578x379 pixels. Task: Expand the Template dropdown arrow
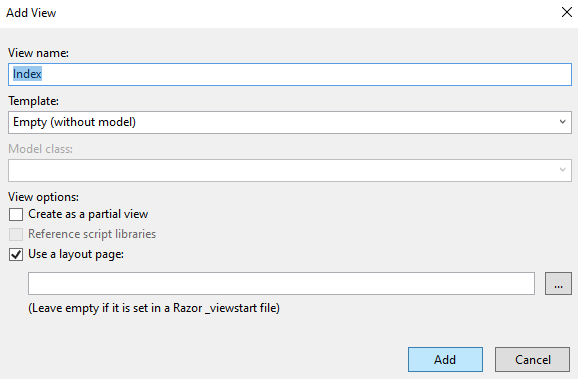(x=562, y=122)
